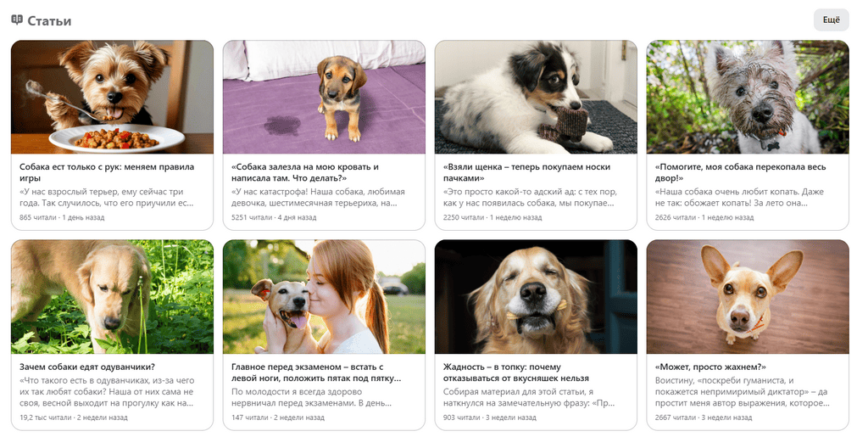Open article «Помогите, моя собака перекопала весь двор!»
868x437 pixels.
click(740, 172)
